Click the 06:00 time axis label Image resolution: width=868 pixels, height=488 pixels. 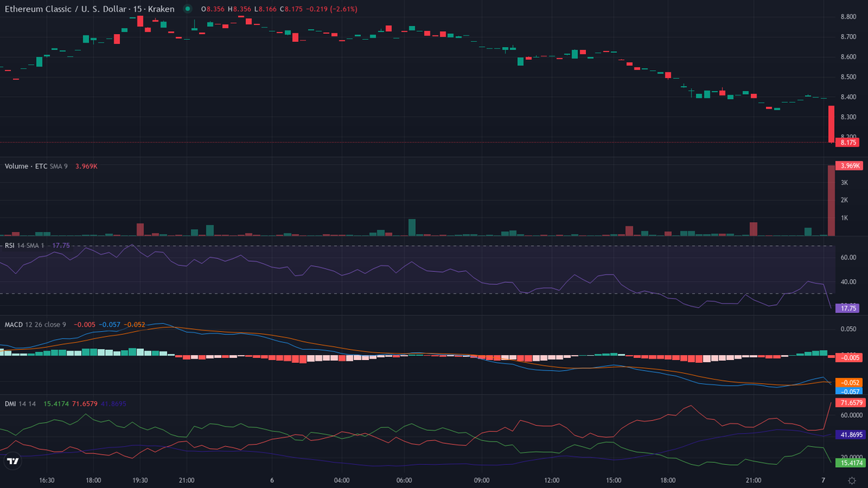[x=404, y=480]
